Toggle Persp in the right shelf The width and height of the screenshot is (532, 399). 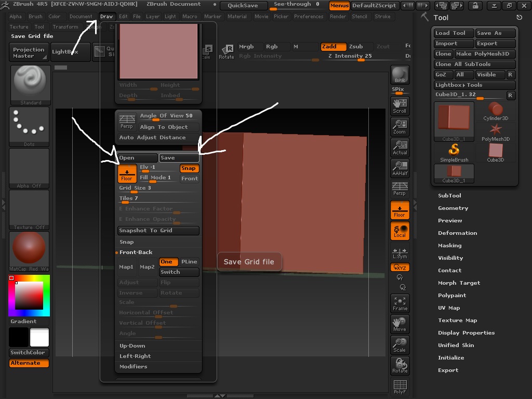coord(400,189)
